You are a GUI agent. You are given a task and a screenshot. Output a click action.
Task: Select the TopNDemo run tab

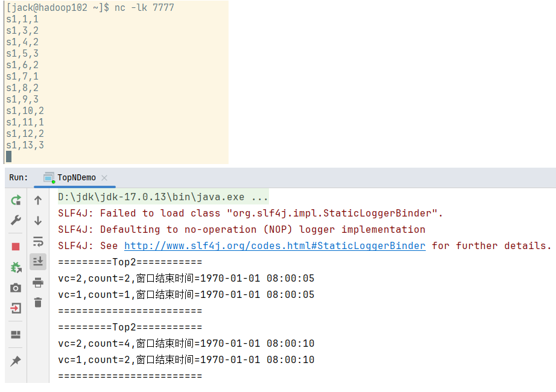(74, 177)
